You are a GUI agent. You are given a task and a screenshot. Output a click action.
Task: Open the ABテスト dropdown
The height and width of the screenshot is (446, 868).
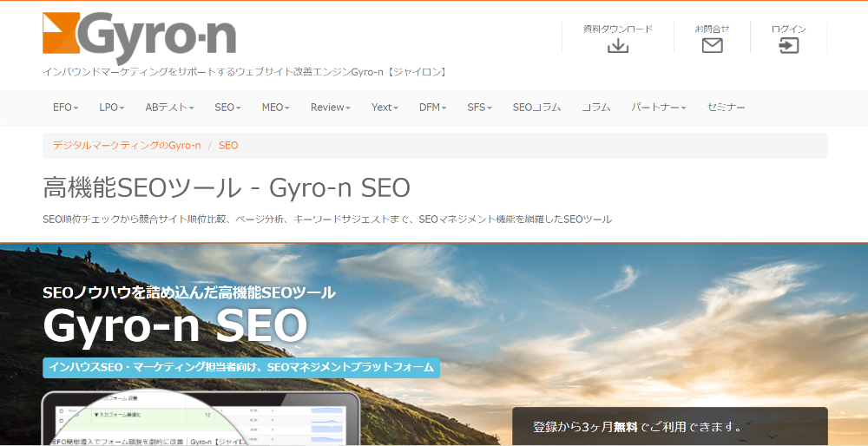pyautogui.click(x=169, y=108)
